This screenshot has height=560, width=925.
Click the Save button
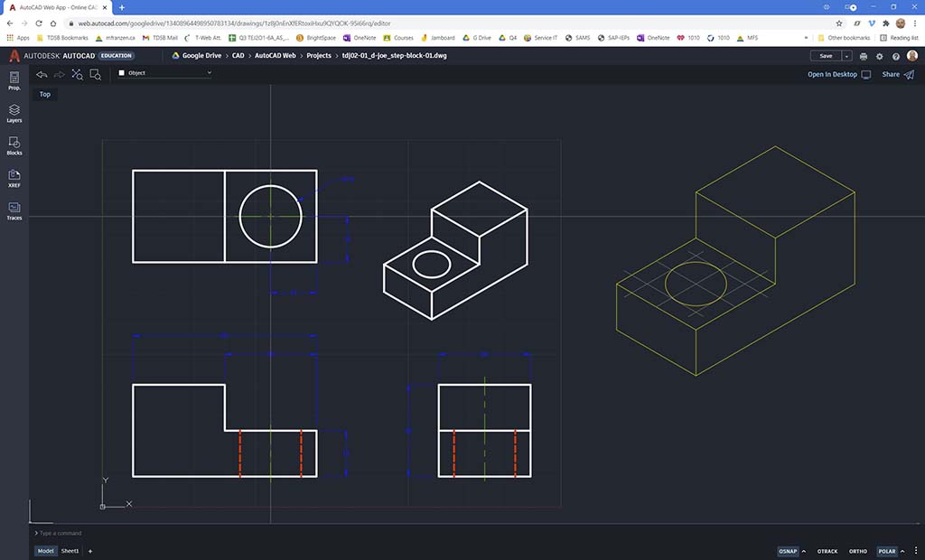tap(826, 56)
